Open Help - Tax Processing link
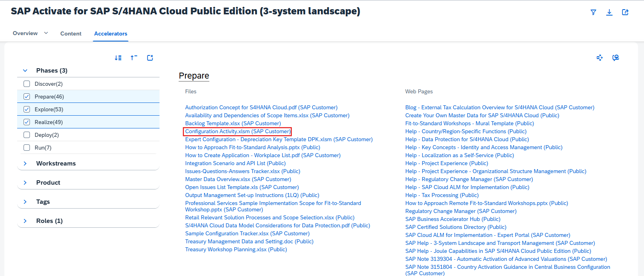644x276 pixels. (x=442, y=195)
